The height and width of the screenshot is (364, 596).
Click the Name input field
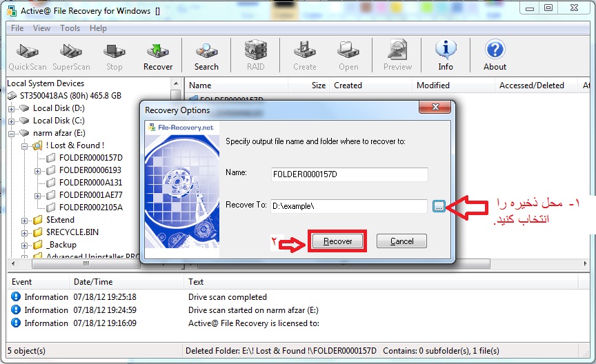(x=349, y=174)
